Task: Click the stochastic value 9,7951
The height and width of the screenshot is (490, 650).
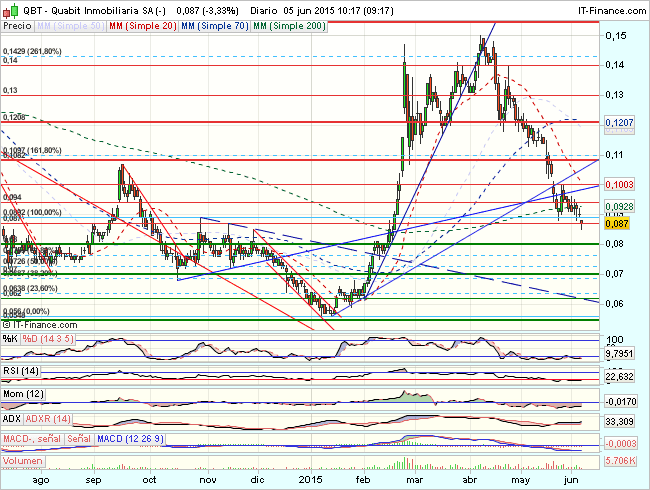Action: coord(619,354)
